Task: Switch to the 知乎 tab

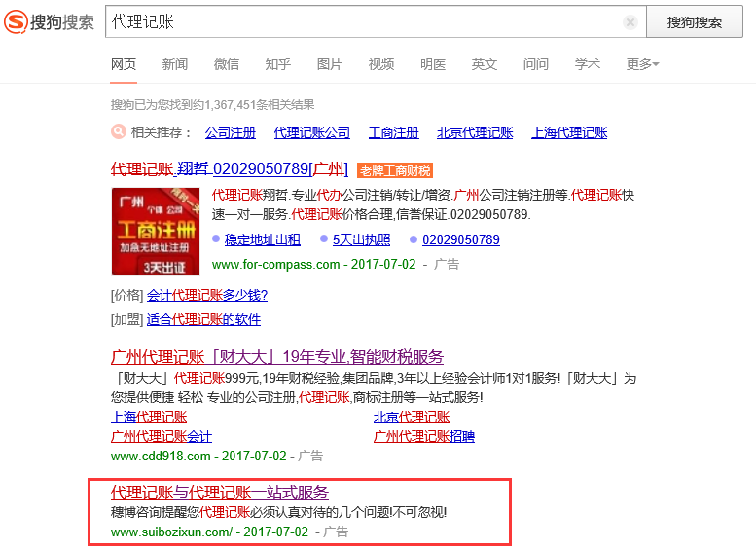Action: [277, 64]
